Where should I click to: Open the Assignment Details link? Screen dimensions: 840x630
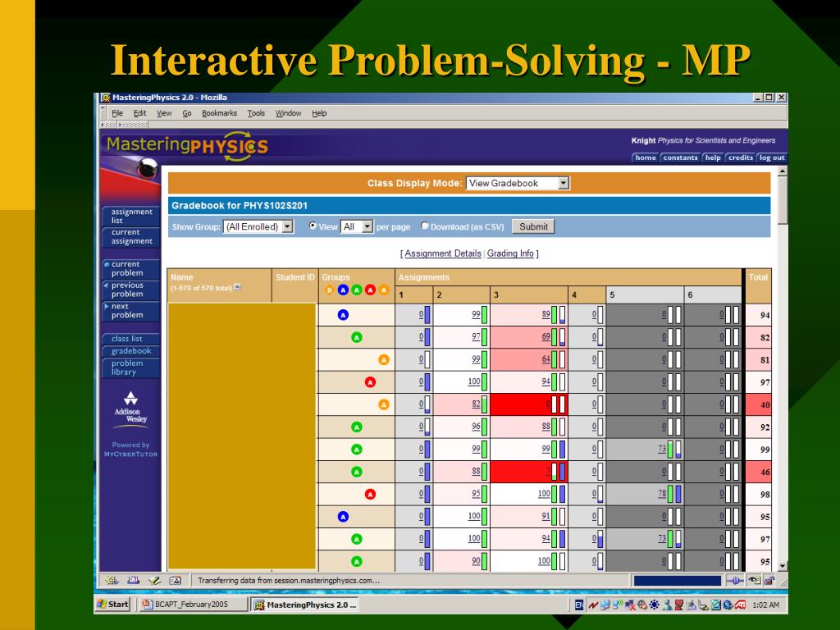coord(442,253)
